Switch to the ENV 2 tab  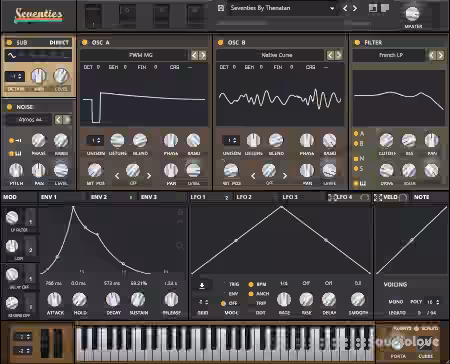[x=99, y=197]
